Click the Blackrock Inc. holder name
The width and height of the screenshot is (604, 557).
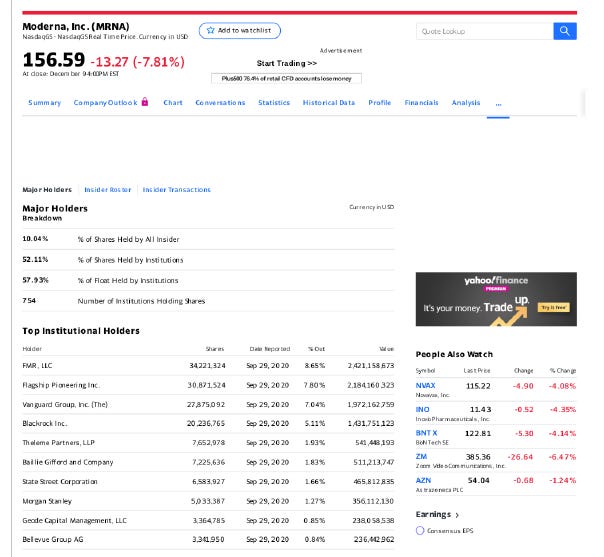click(45, 423)
